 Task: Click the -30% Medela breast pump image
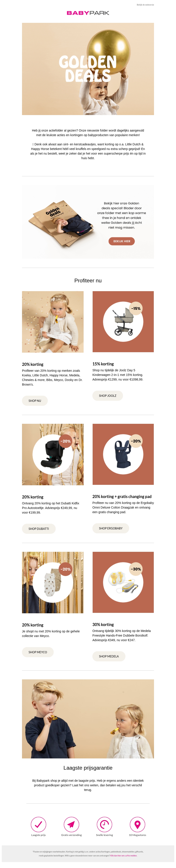123,582
